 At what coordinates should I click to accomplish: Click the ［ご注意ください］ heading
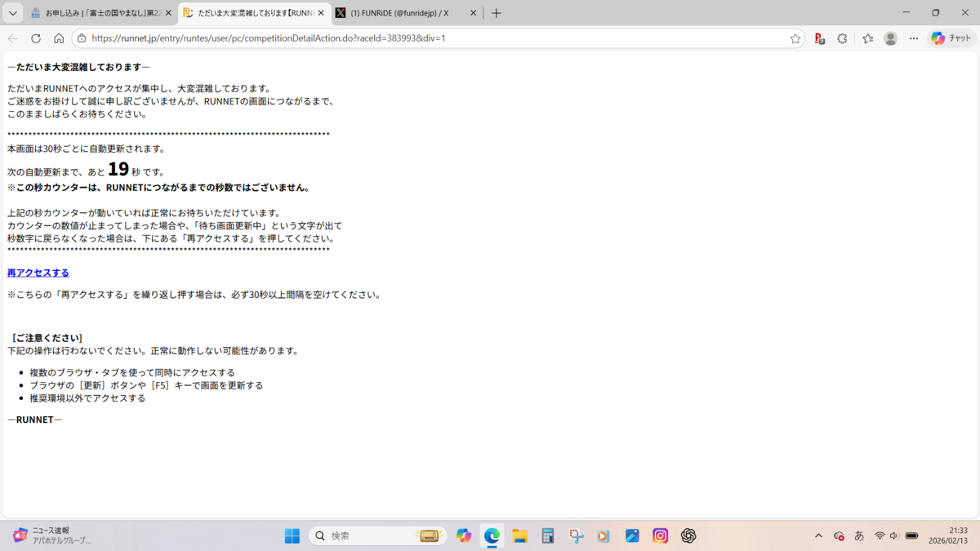click(x=46, y=338)
